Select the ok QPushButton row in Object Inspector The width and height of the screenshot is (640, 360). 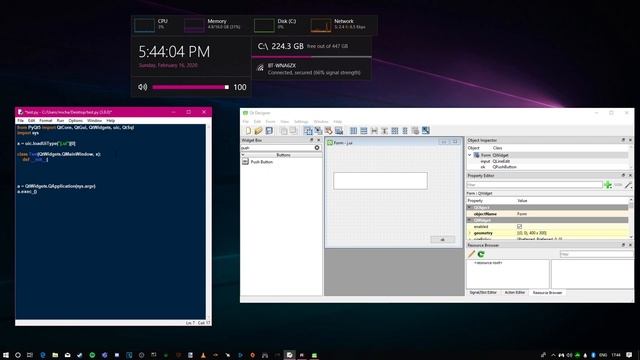tap(547, 167)
